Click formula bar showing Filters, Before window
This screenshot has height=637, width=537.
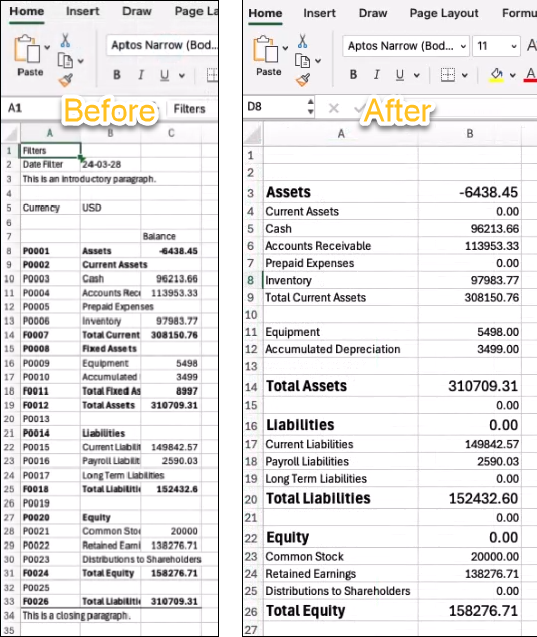coord(193,109)
